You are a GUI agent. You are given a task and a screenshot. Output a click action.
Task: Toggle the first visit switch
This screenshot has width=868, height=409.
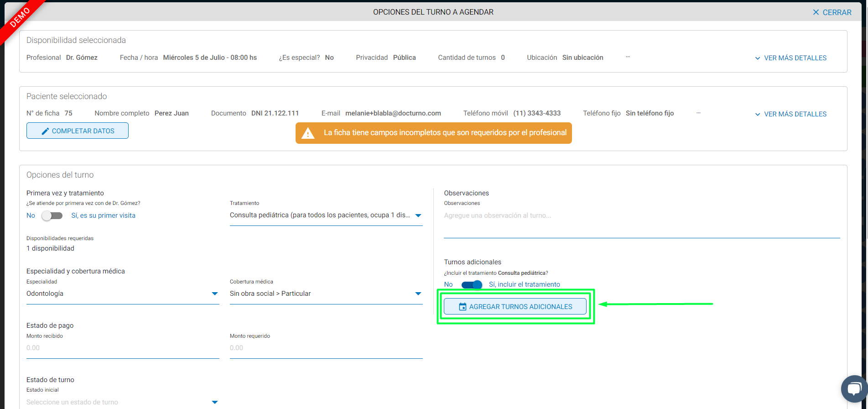(x=52, y=215)
